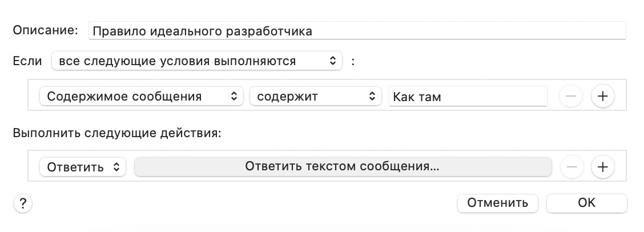
Task: Click Ответить текстом сообщения… button
Action: click(343, 167)
